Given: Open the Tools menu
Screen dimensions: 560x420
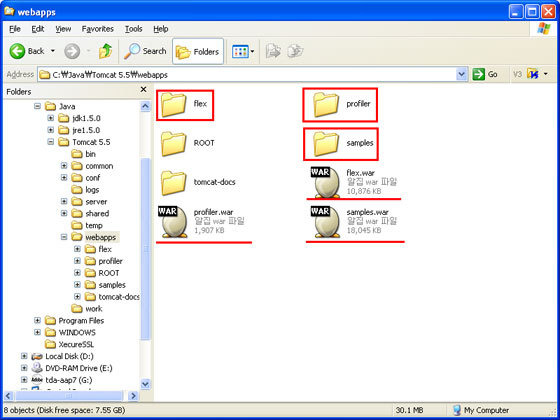Looking at the screenshot, I should [134, 29].
